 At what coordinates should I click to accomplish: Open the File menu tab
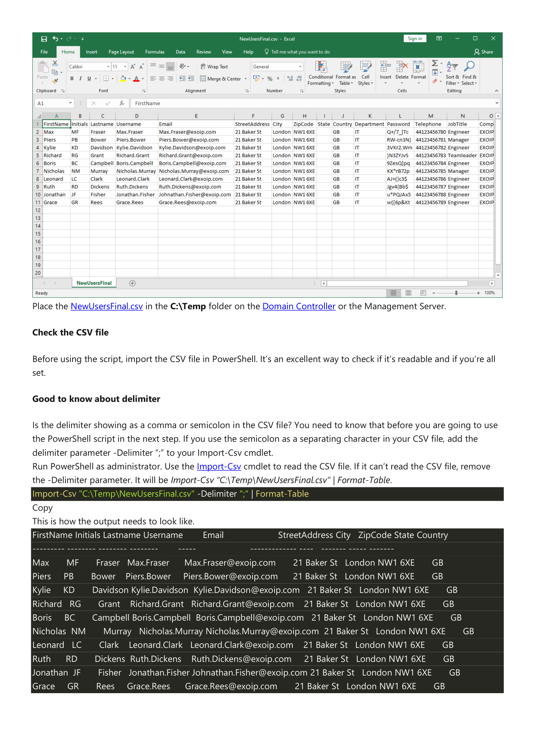point(44,52)
